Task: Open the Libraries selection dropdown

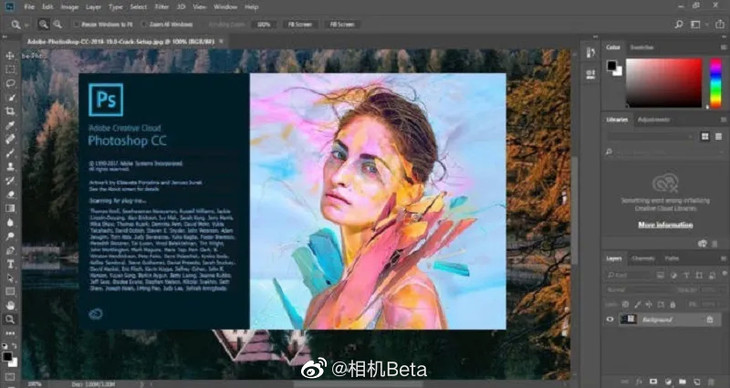Action: [x=650, y=136]
